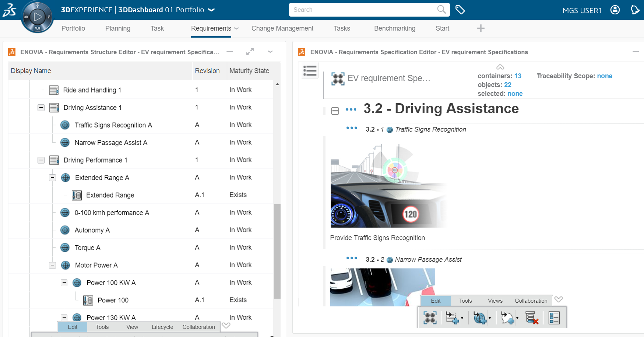
Task: Click the Traceability Scope none link
Action: tap(605, 76)
